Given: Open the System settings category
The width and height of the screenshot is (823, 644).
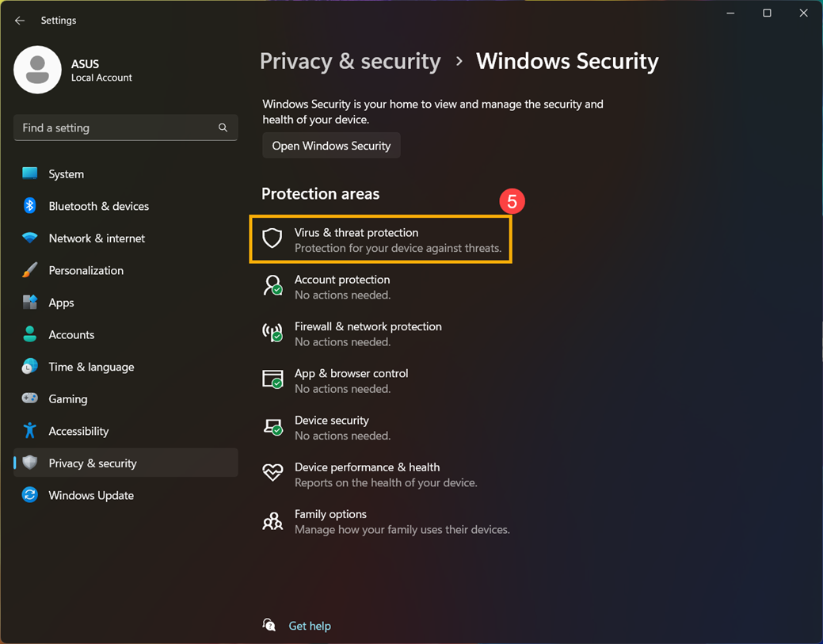Looking at the screenshot, I should (x=125, y=173).
